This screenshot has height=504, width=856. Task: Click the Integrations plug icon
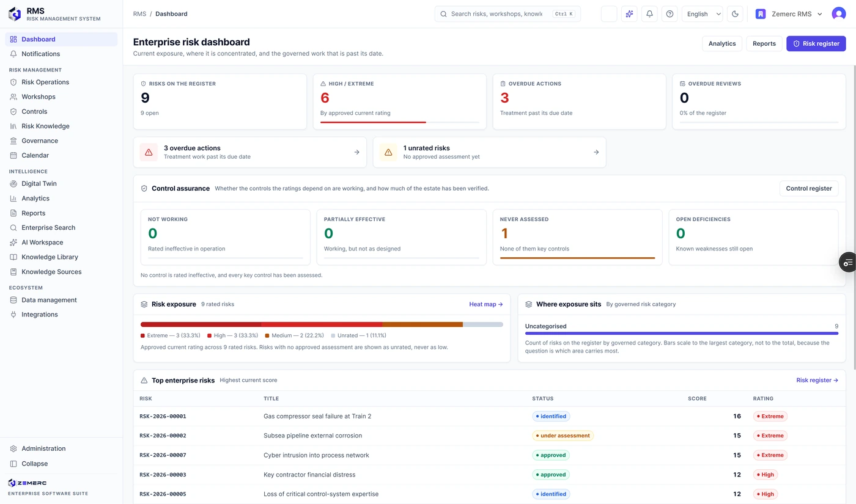tap(13, 315)
